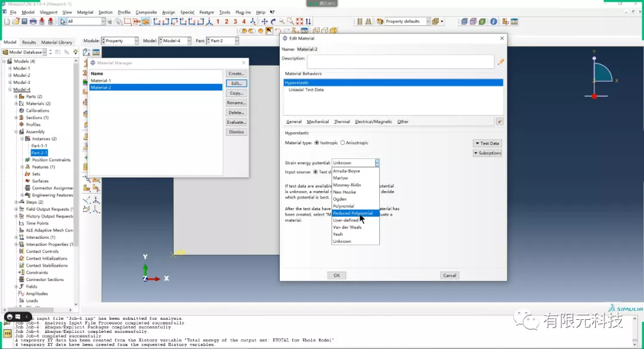Click the pencil icon beside the Description field
Image resolution: width=644 pixels, height=349 pixels.
pos(501,61)
